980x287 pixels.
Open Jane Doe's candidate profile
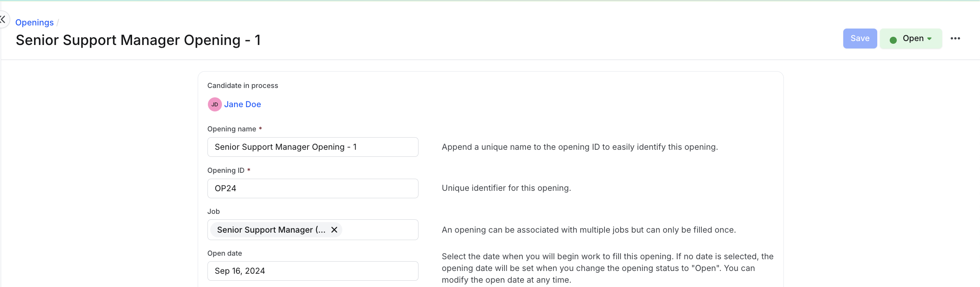(242, 104)
